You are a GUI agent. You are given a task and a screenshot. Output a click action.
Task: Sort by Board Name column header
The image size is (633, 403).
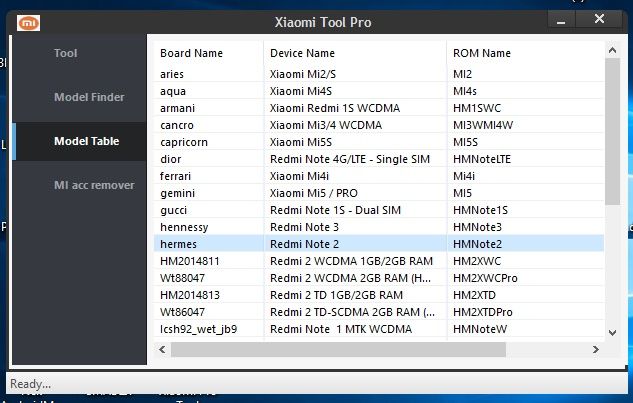(192, 53)
